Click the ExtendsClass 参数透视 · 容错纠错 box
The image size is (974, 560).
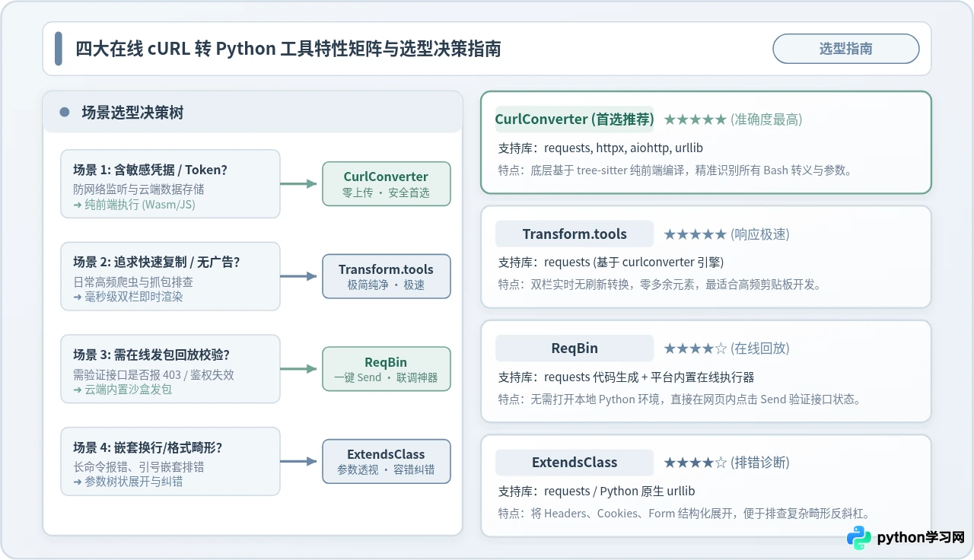pyautogui.click(x=387, y=462)
